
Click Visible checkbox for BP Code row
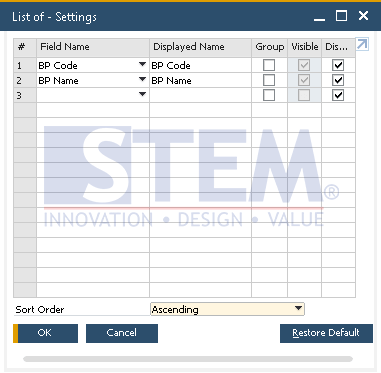tap(304, 65)
